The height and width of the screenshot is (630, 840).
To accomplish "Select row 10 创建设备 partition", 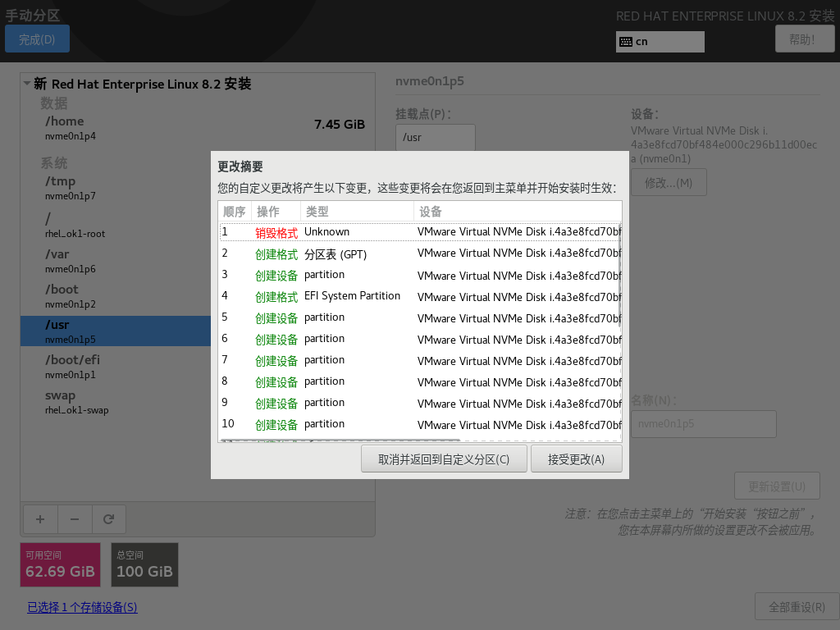I will (x=419, y=424).
